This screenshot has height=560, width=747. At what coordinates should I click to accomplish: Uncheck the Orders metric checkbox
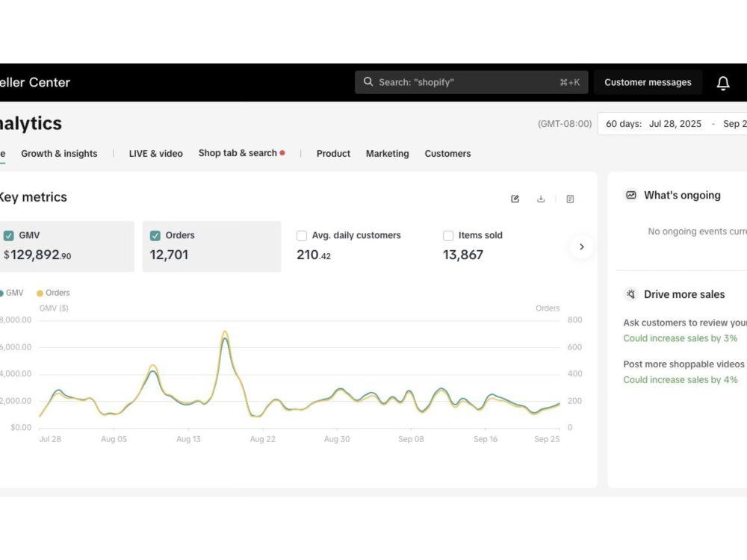[155, 236]
